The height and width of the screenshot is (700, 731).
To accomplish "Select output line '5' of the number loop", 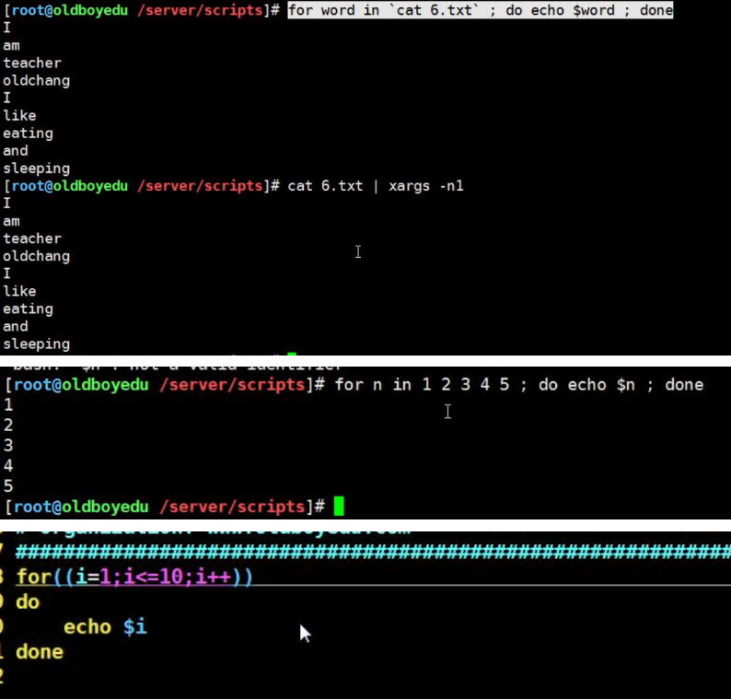I will pos(8,486).
